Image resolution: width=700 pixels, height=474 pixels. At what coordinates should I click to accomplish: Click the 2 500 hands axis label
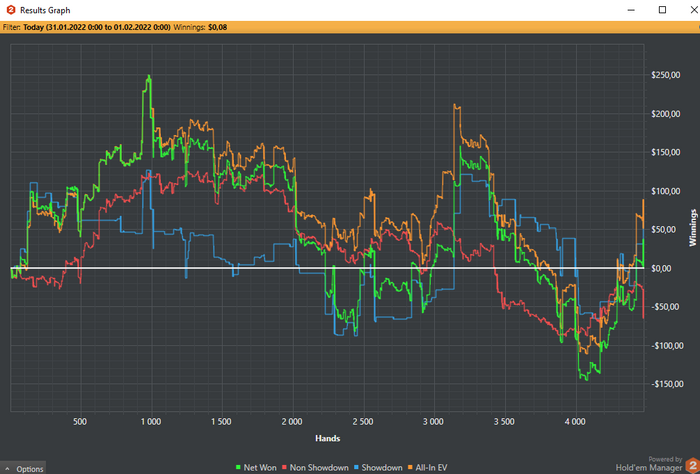pos(363,422)
